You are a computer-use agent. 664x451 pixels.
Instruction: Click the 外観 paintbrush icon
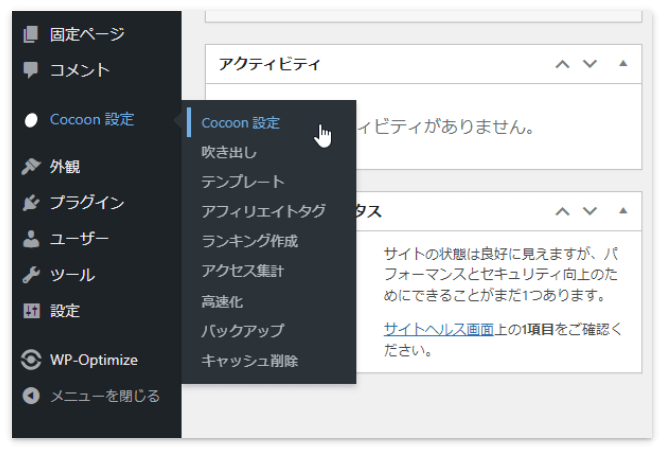tap(30, 166)
